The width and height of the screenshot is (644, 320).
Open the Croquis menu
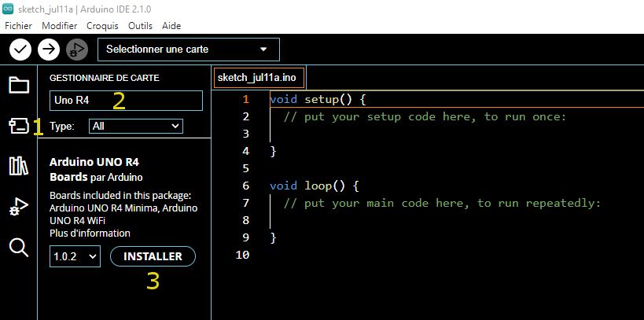(102, 26)
